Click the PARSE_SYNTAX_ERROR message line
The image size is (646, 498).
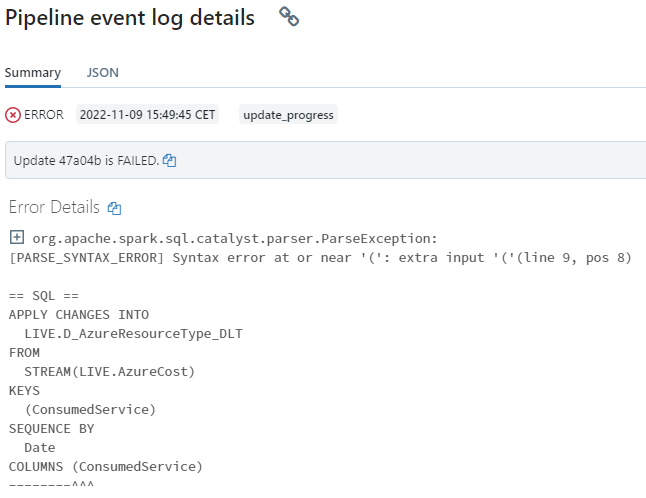(x=320, y=258)
